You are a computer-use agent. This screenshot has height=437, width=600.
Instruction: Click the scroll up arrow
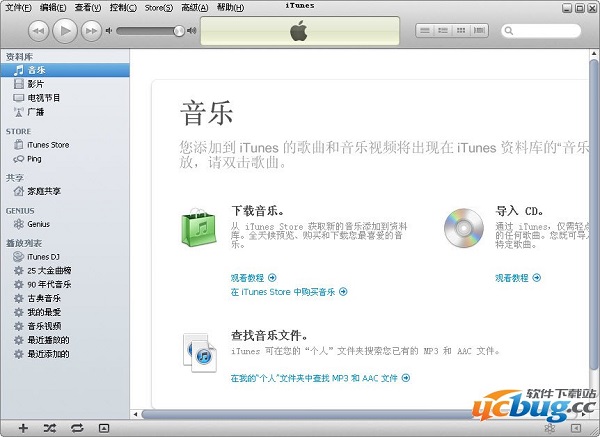(x=594, y=54)
